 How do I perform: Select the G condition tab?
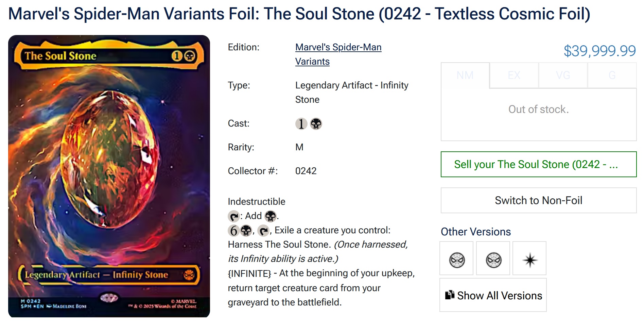612,75
